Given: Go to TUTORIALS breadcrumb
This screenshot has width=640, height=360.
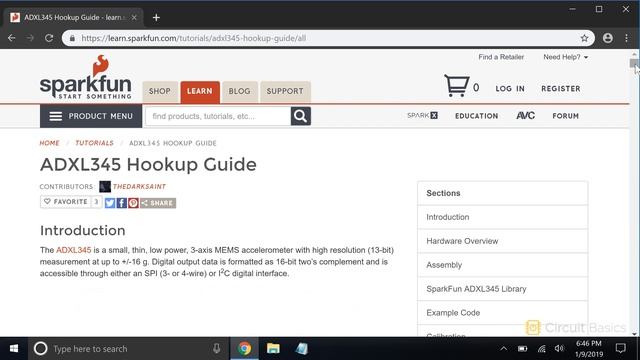Looking at the screenshot, I should pos(94,143).
